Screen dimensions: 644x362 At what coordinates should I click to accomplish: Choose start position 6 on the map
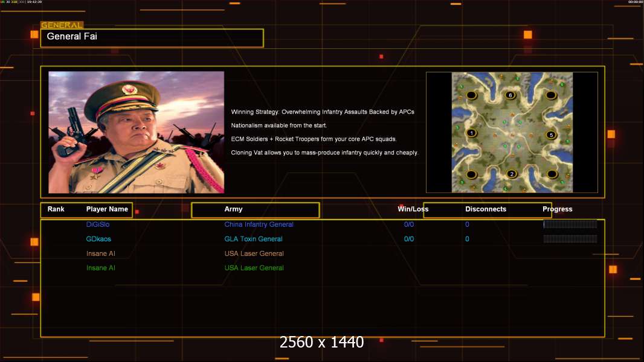click(510, 95)
